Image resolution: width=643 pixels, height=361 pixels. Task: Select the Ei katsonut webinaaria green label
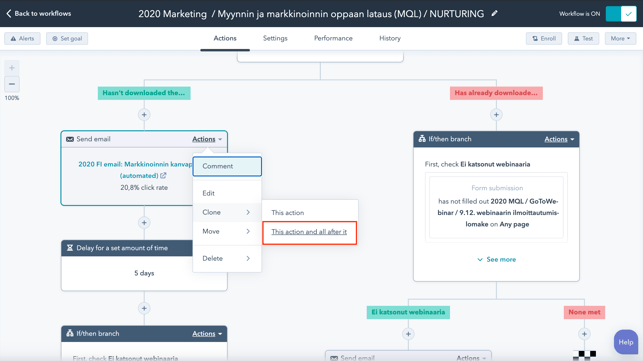tap(408, 312)
